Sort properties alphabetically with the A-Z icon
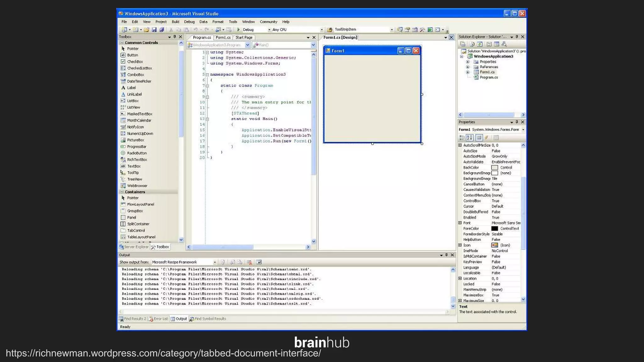The height and width of the screenshot is (362, 644). 469,138
